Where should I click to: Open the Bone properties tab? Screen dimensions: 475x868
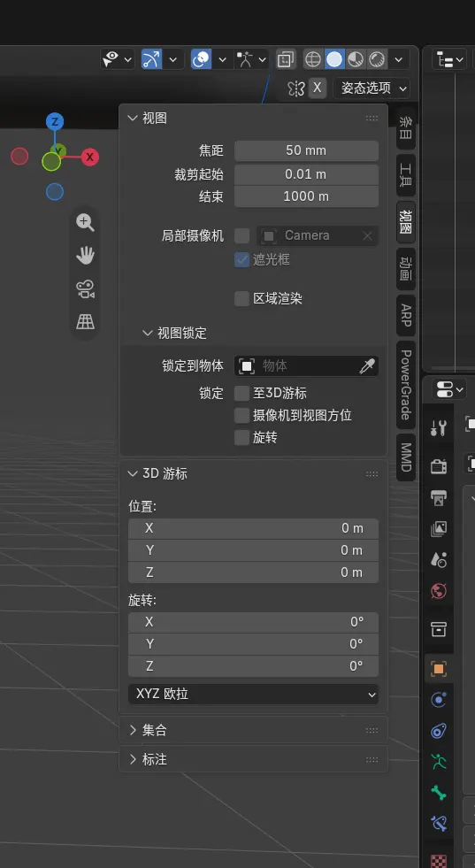439,793
